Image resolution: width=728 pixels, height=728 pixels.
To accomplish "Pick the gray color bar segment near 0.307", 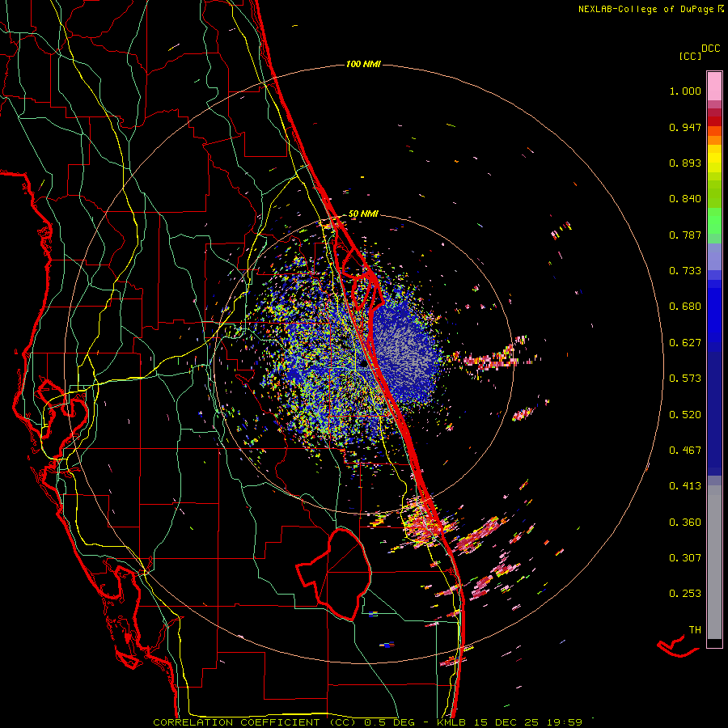I will click(x=714, y=562).
